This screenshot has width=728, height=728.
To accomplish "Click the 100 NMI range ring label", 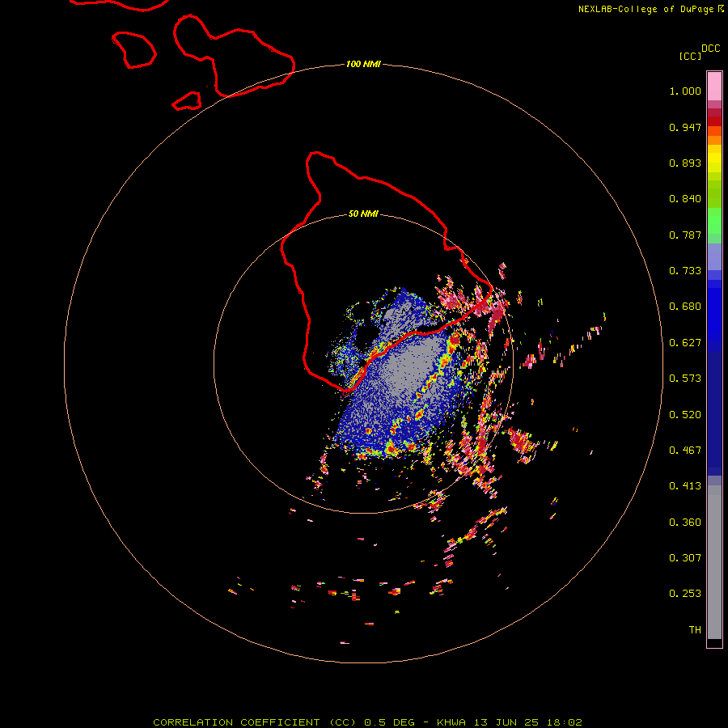I will 363,64.
